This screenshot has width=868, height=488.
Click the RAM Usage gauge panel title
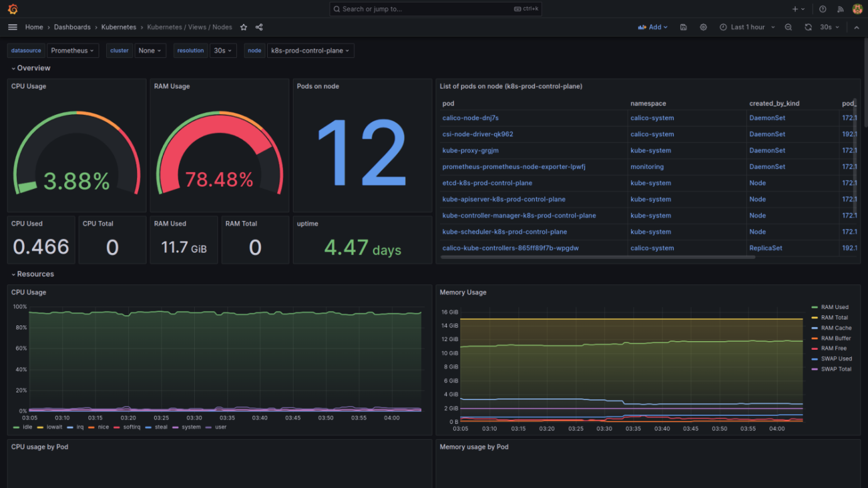coord(172,86)
